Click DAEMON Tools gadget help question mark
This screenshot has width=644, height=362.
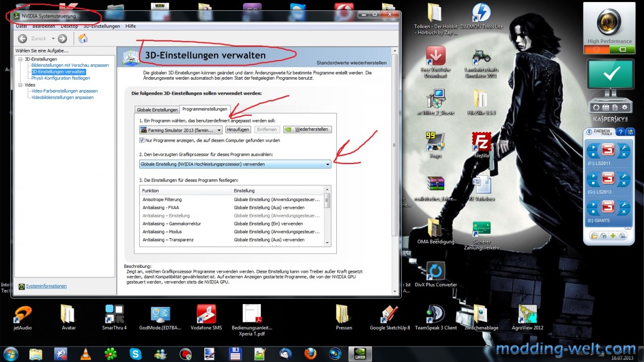click(621, 132)
